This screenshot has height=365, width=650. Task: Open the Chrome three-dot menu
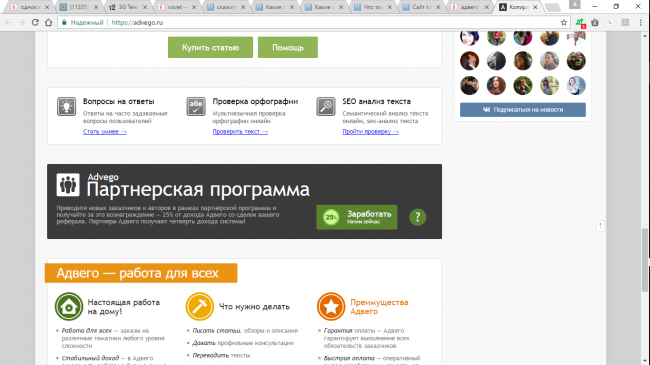(x=641, y=22)
